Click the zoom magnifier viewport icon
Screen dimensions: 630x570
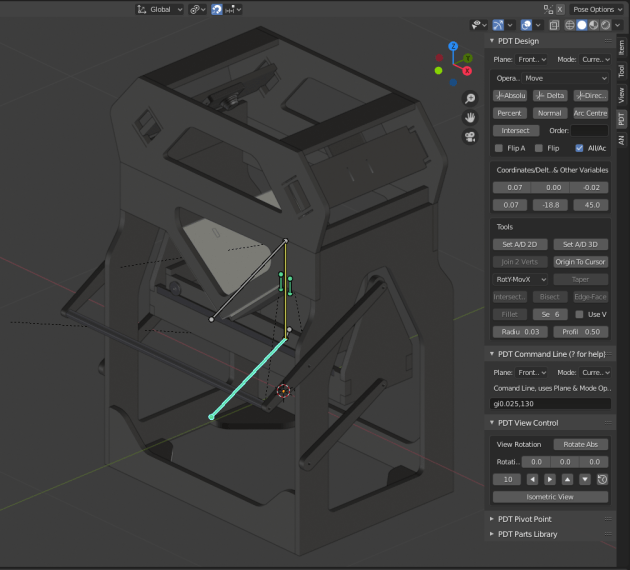click(469, 98)
